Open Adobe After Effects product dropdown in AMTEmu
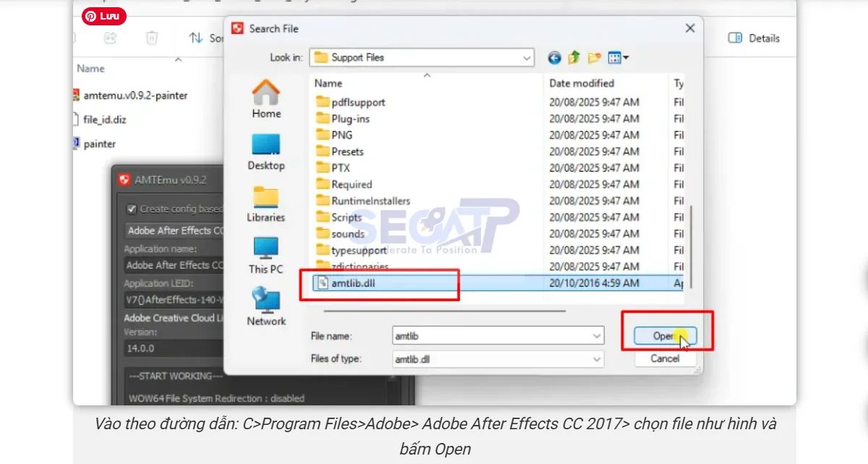The image size is (868, 464). pyautogui.click(x=174, y=230)
